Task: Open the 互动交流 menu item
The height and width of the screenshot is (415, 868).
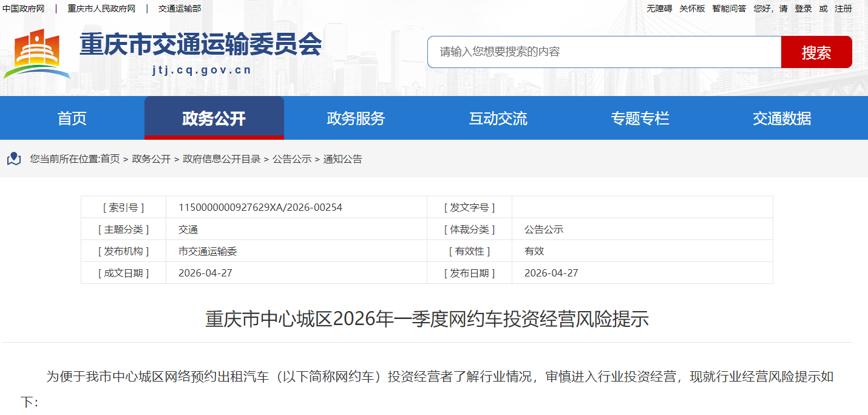Action: (498, 118)
